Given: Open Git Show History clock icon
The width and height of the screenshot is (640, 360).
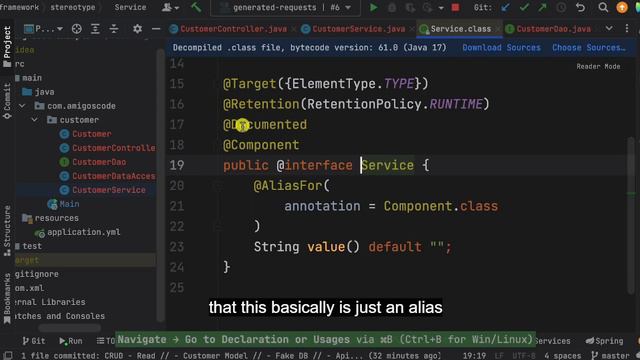Looking at the screenshot, I should click(561, 7).
